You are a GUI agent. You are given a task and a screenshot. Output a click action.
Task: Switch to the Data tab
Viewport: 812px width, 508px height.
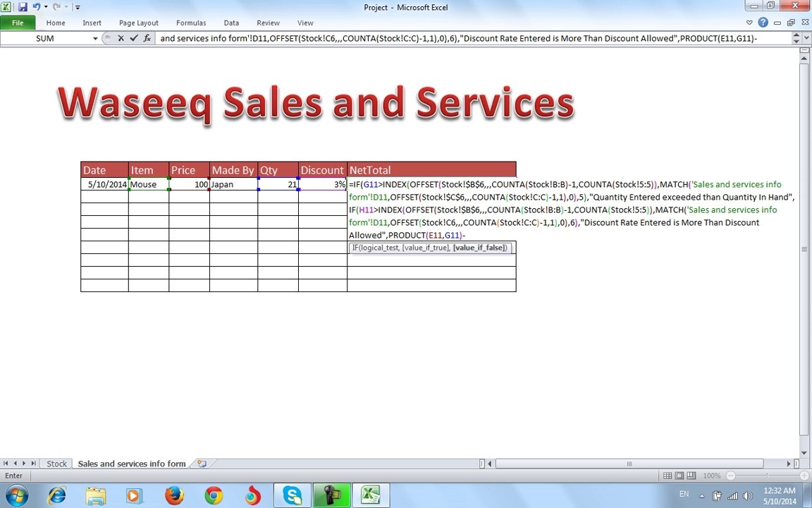[231, 23]
